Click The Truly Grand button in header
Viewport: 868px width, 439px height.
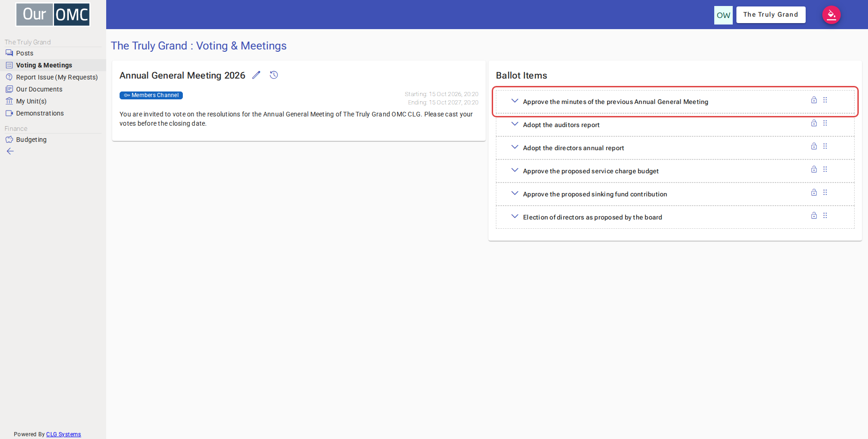(x=771, y=15)
